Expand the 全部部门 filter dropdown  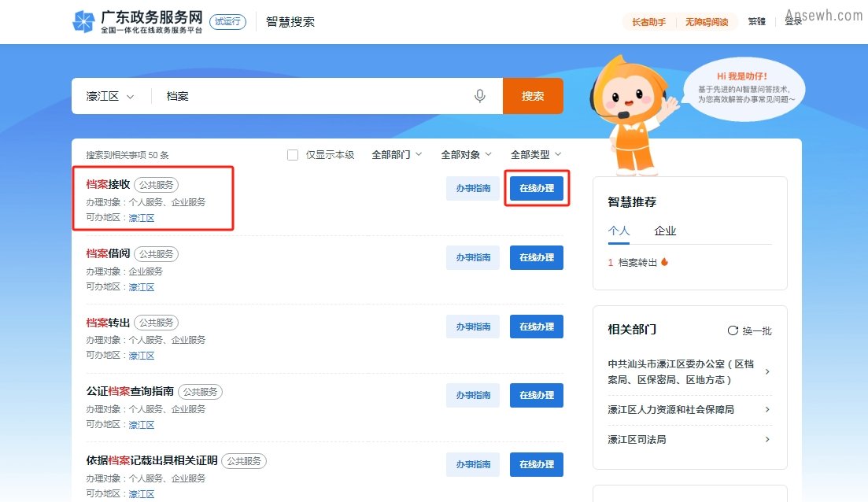coord(397,154)
